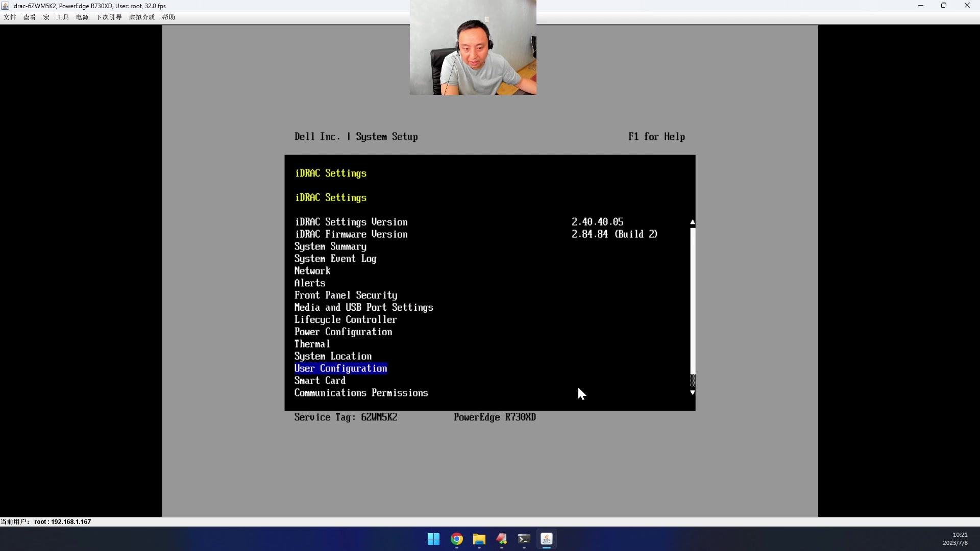The height and width of the screenshot is (551, 980).
Task: Open Google Chrome from taskbar
Action: (x=457, y=539)
